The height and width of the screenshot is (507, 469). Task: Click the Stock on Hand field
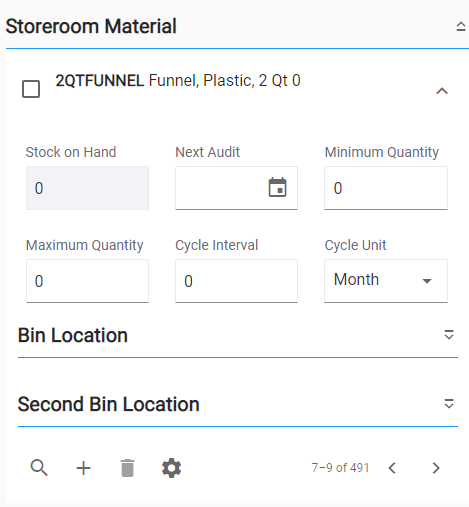click(87, 188)
